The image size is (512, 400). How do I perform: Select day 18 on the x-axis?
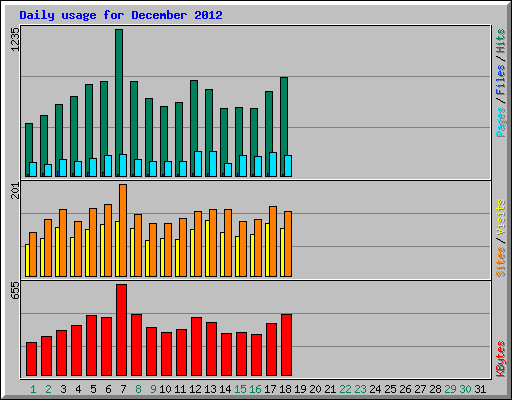coord(285,389)
